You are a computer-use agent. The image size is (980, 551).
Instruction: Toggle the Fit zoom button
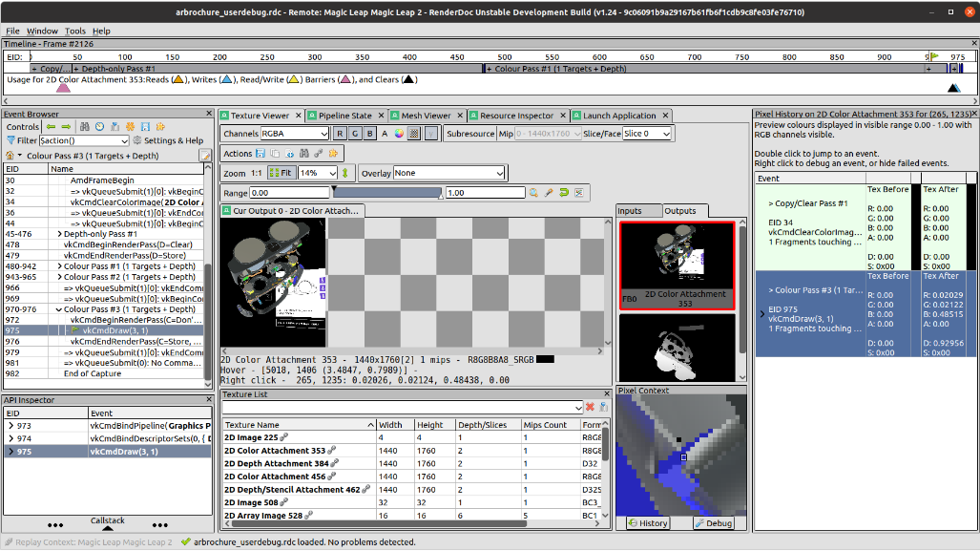click(281, 174)
